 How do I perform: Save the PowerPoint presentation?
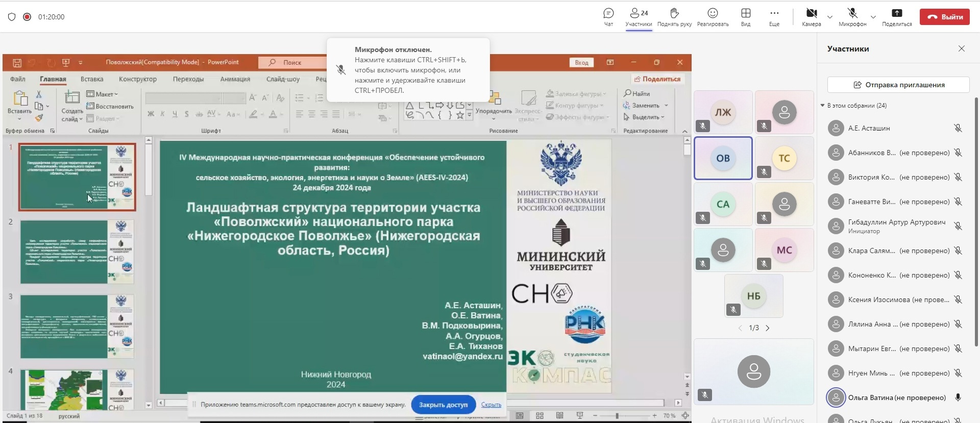pos(17,63)
